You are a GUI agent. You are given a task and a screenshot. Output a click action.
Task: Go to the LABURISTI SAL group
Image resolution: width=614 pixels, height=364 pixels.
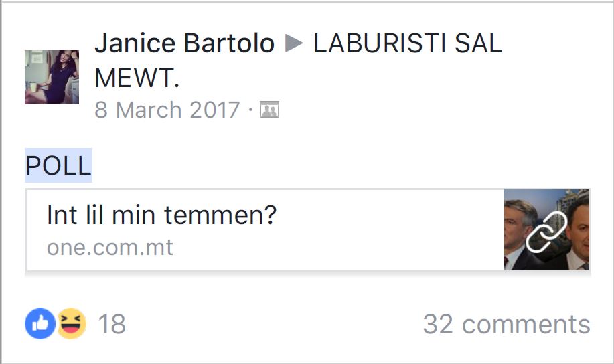(407, 44)
